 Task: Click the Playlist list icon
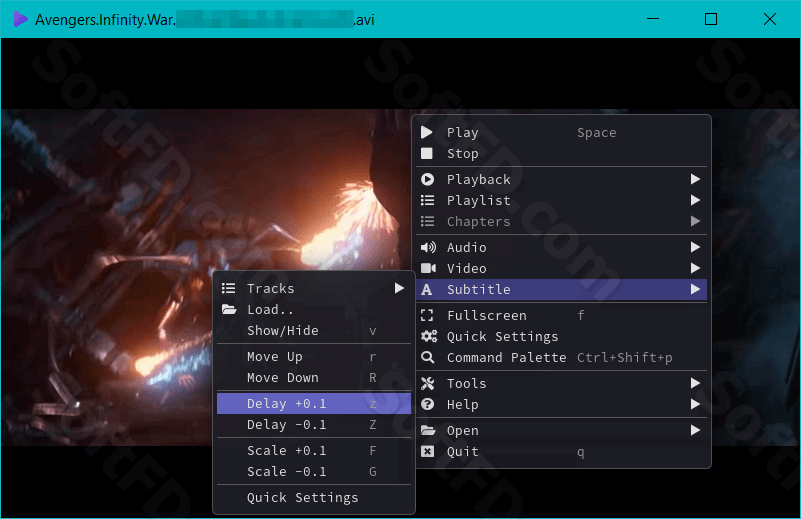[427, 200]
